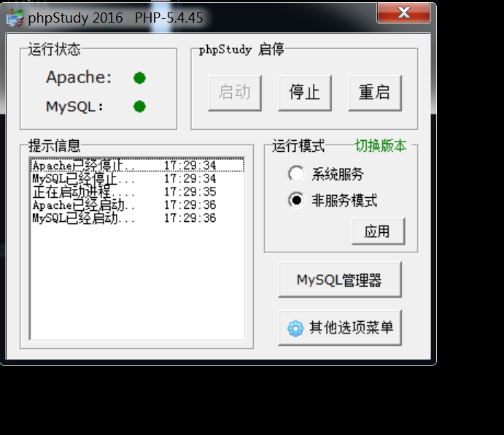The height and width of the screenshot is (435, 504).
Task: Apply run mode with 应用 button
Action: pyautogui.click(x=378, y=231)
